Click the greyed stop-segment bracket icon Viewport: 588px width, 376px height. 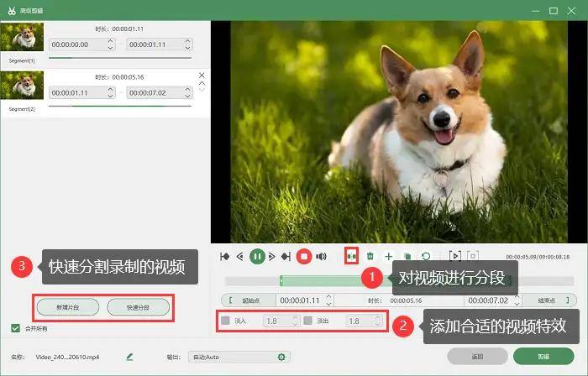pyautogui.click(x=473, y=256)
